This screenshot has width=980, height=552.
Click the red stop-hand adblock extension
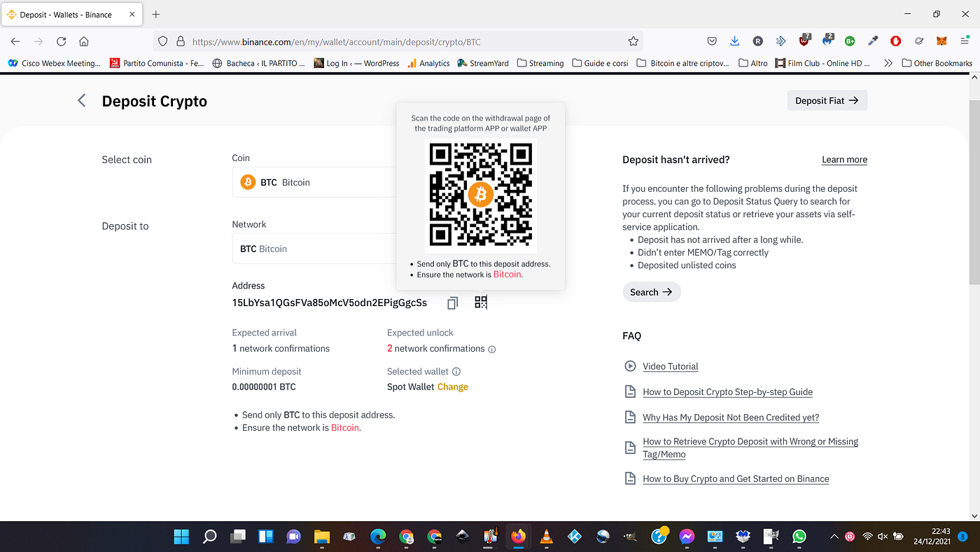tap(895, 41)
